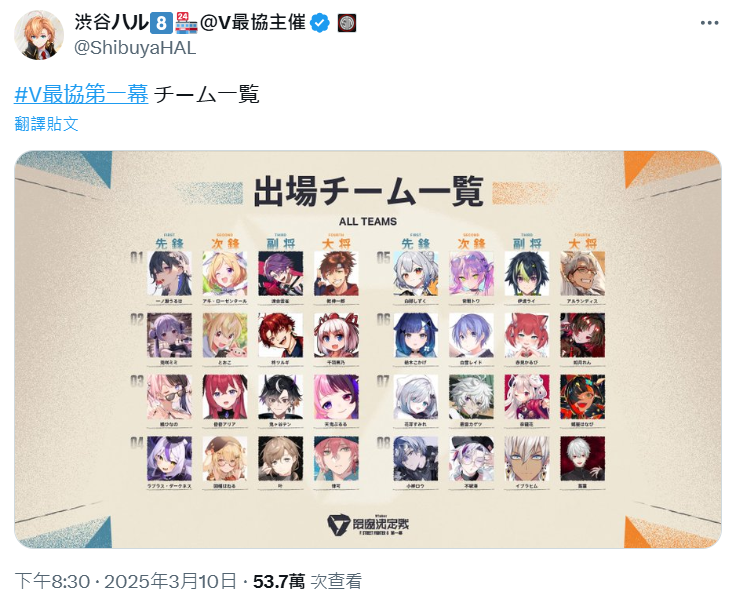Viewport: 736px width, 591px height.
Task: Click the post timestamp 下午8:30 · 2025年3月10日
Action: 125,581
